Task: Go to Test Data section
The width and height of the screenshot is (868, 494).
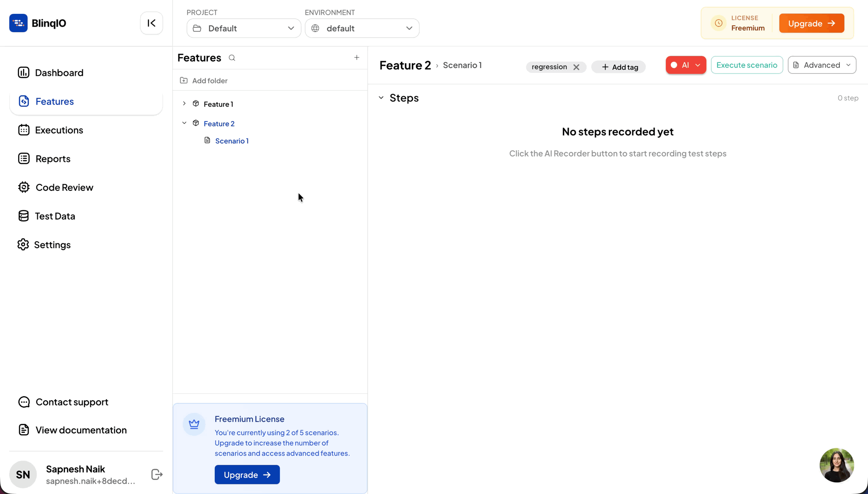Action: [55, 216]
